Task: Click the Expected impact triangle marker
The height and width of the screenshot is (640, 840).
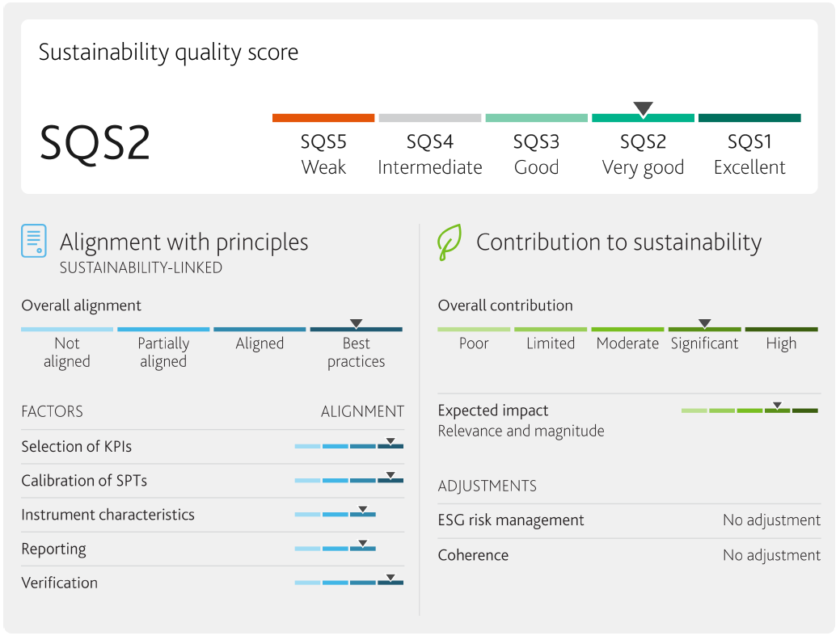Action: [x=777, y=405]
